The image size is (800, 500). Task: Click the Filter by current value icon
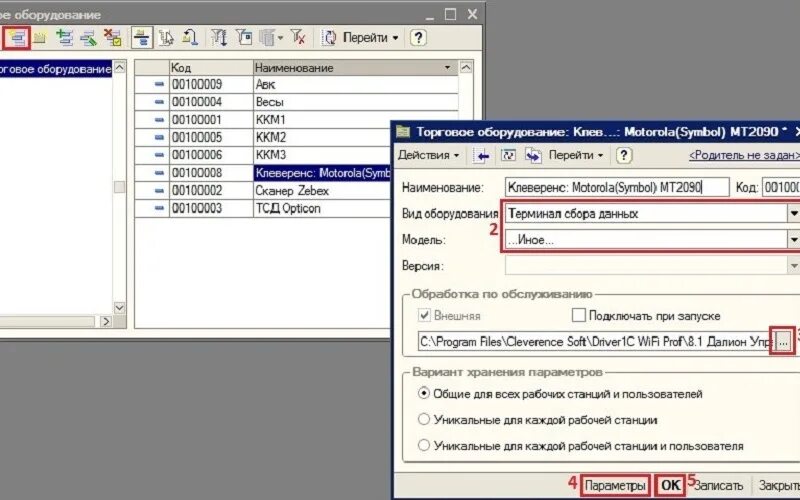tap(244, 38)
